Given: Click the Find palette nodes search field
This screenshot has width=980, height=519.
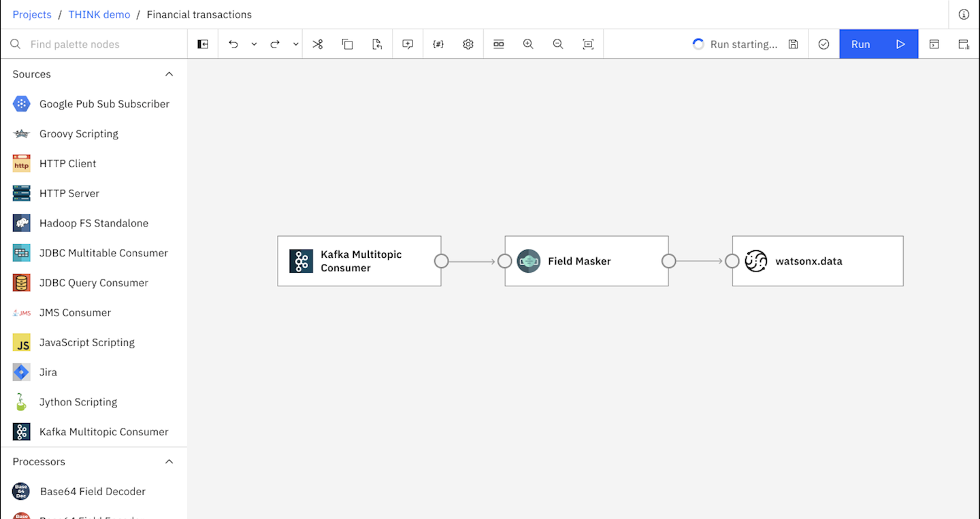Looking at the screenshot, I should coord(102,44).
